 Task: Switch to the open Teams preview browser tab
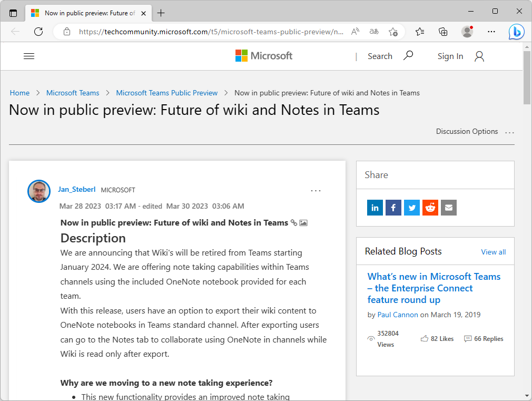[84, 13]
